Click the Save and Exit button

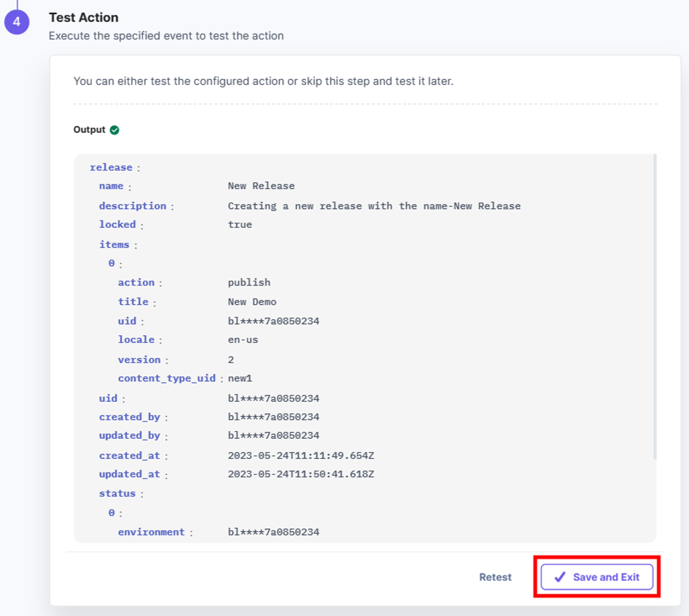(597, 577)
